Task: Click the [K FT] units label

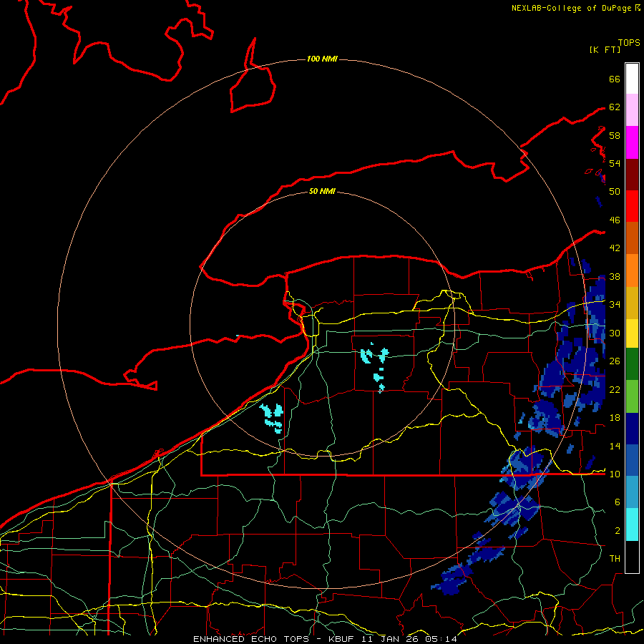Action: [605, 49]
